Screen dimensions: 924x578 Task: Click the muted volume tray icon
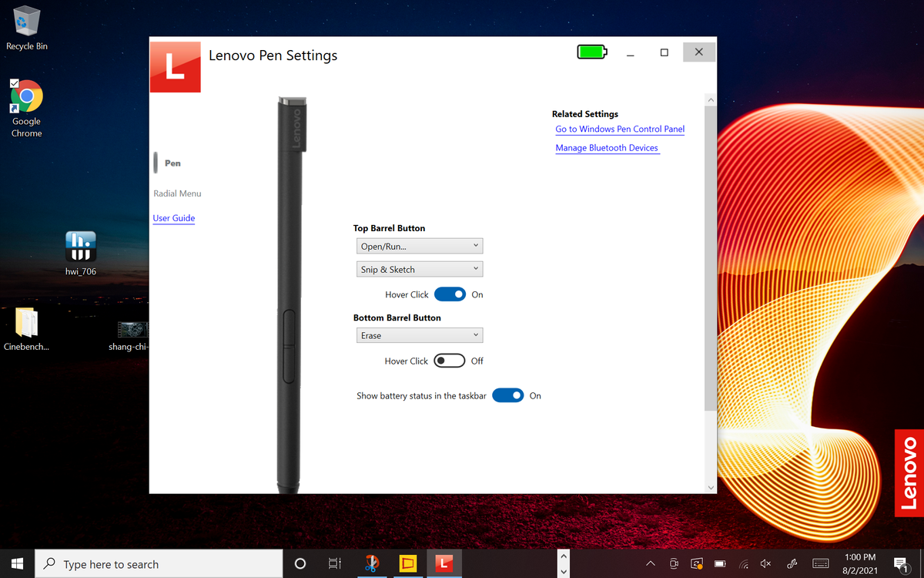[x=766, y=563]
